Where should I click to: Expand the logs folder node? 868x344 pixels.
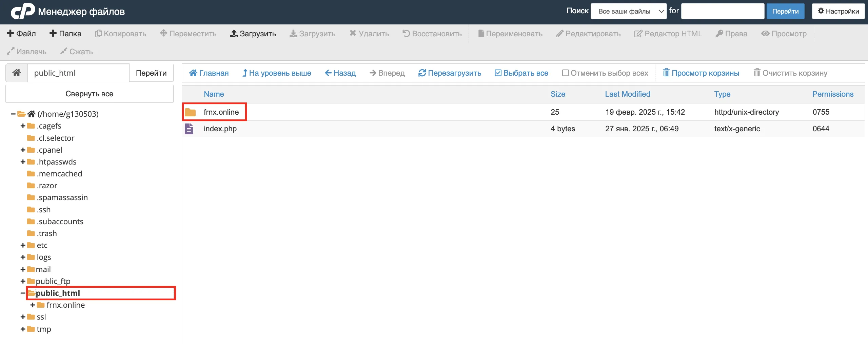[23, 257]
